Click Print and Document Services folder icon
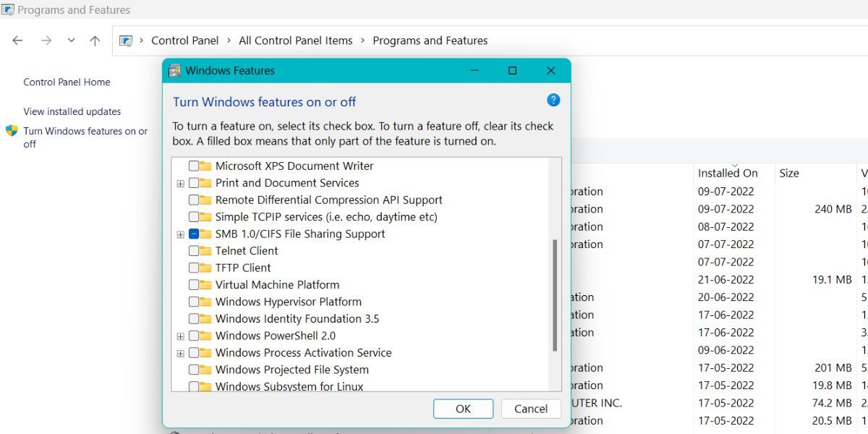Viewport: 868px width, 434px height. (205, 183)
